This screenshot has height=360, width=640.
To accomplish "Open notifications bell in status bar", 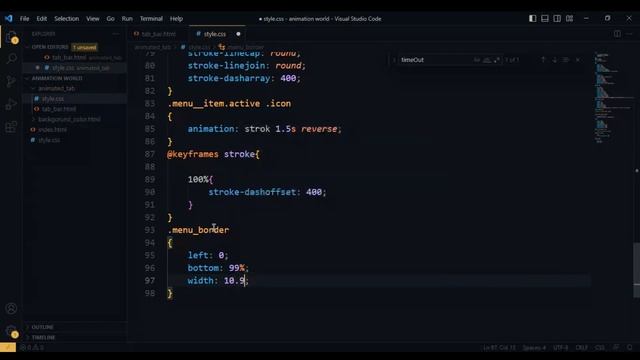I will tap(630, 347).
